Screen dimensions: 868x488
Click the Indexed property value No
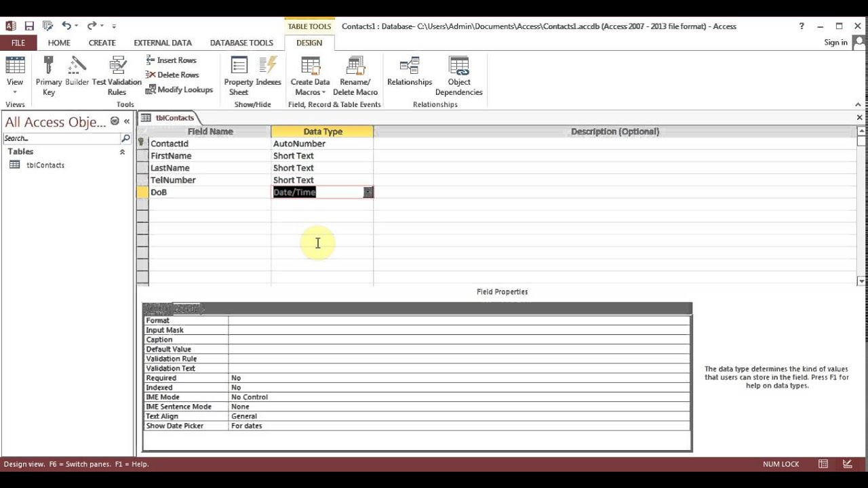459,388
